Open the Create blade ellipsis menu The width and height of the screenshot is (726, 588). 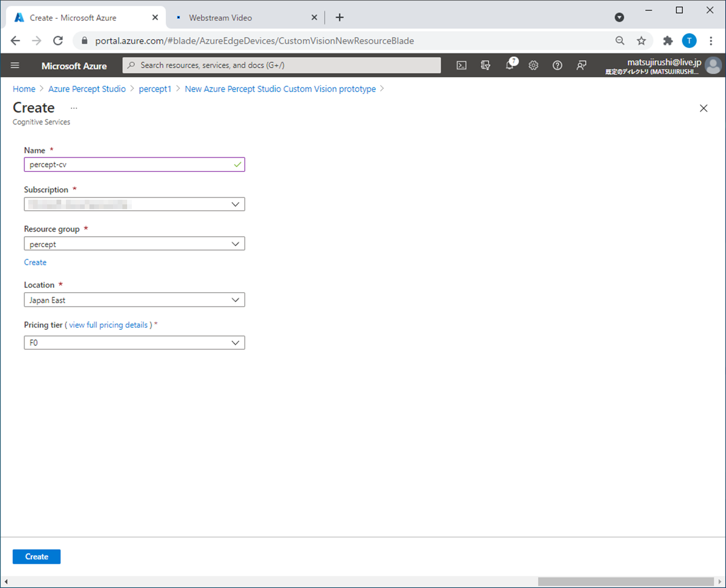point(74,108)
